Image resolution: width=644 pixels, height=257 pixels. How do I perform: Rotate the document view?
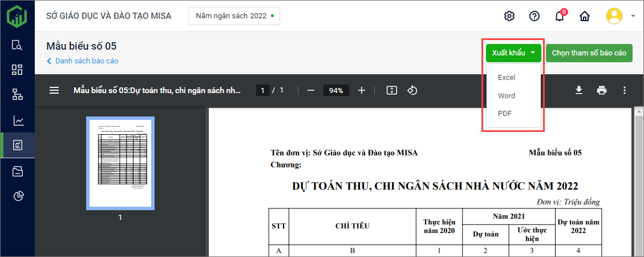[413, 90]
